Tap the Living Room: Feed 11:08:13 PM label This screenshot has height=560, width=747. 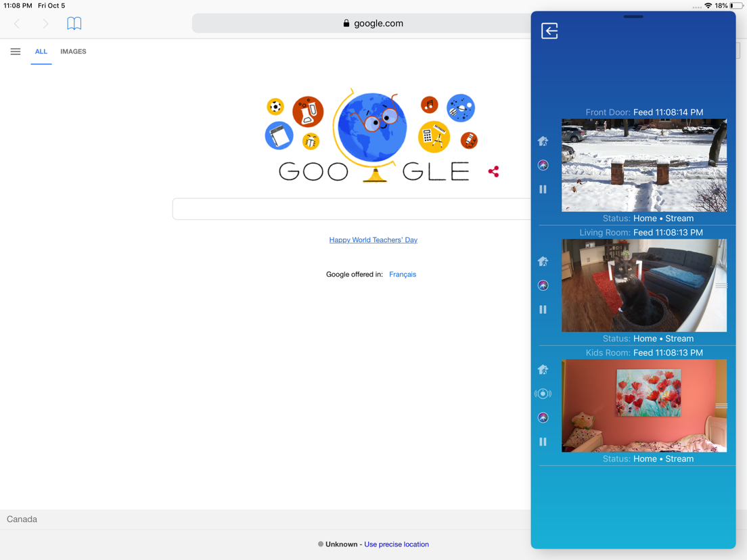tap(641, 233)
